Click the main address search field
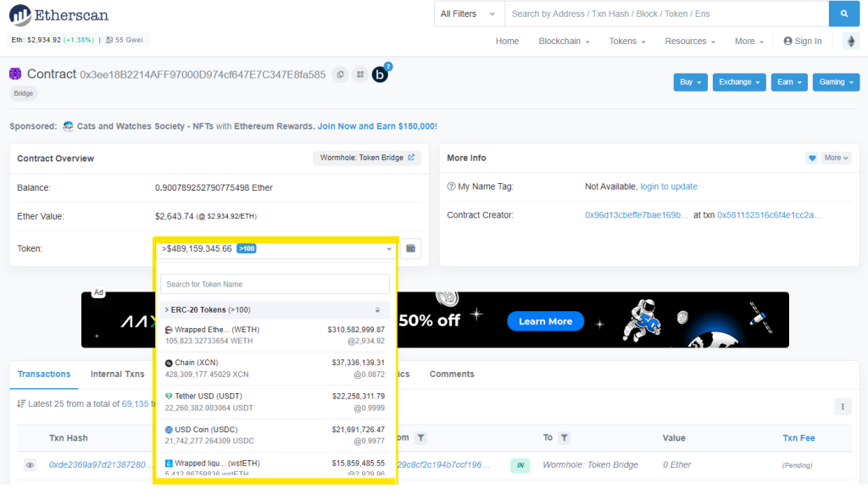 click(666, 14)
